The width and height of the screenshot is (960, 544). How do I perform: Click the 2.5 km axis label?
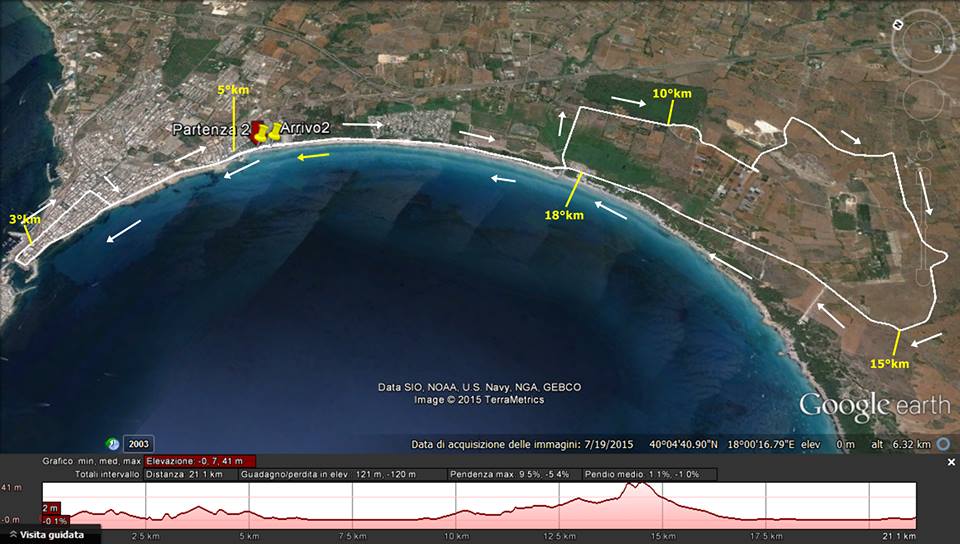click(146, 536)
